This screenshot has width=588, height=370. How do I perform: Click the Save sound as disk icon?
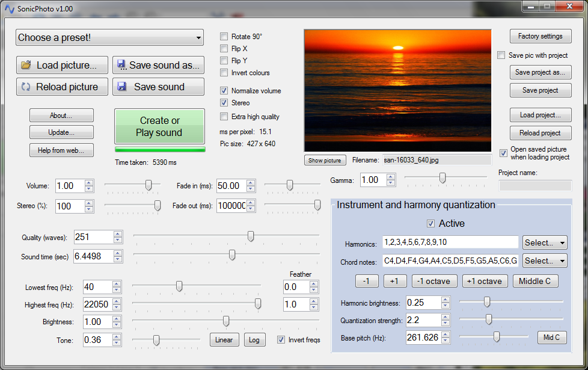pyautogui.click(x=121, y=65)
